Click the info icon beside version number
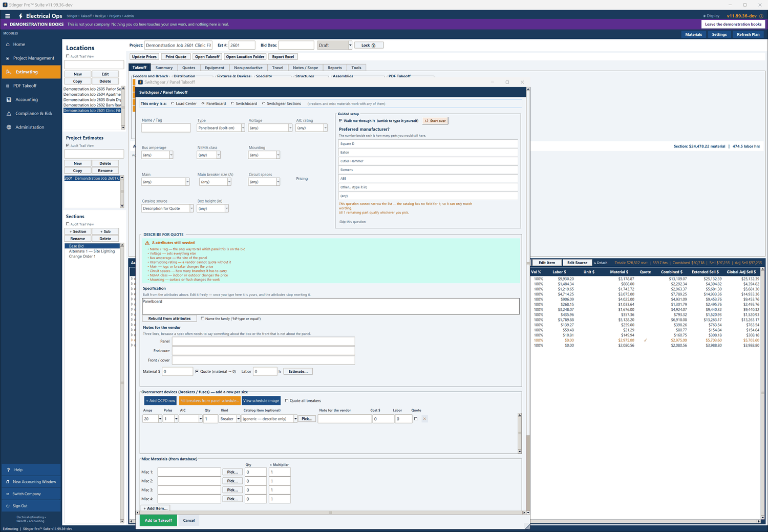The image size is (768, 532). [x=761, y=16]
